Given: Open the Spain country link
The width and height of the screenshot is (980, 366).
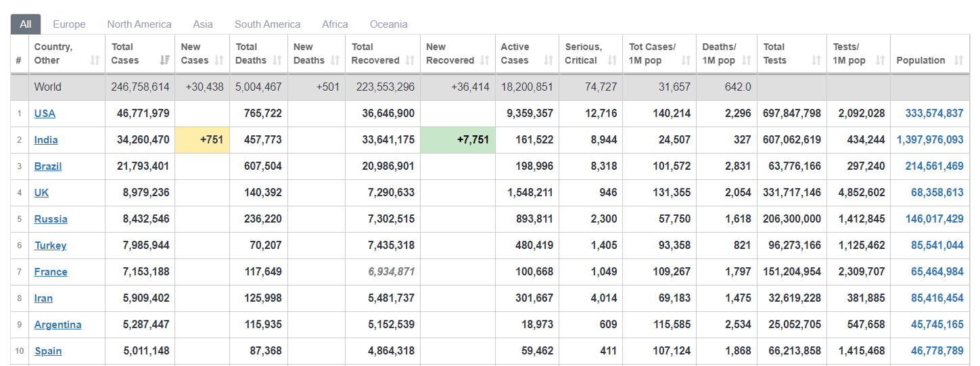Looking at the screenshot, I should (48, 351).
